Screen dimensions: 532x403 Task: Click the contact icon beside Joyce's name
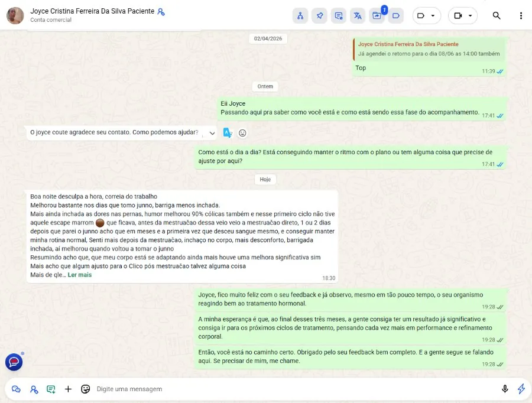(161, 12)
